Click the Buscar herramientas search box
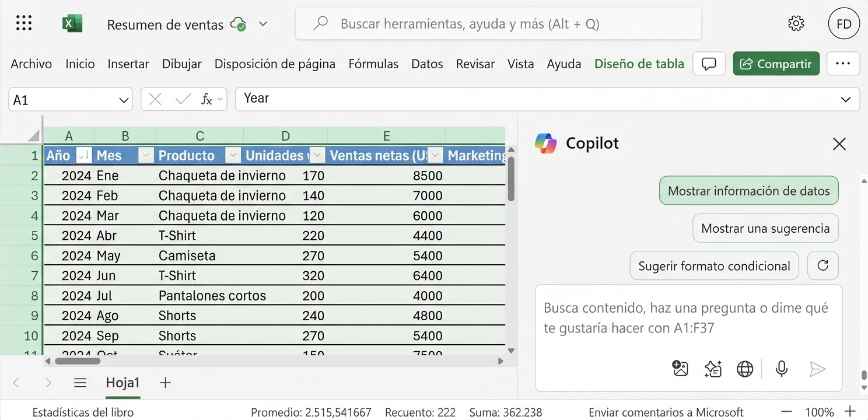Screen dimensions: 868x420 [498, 23]
